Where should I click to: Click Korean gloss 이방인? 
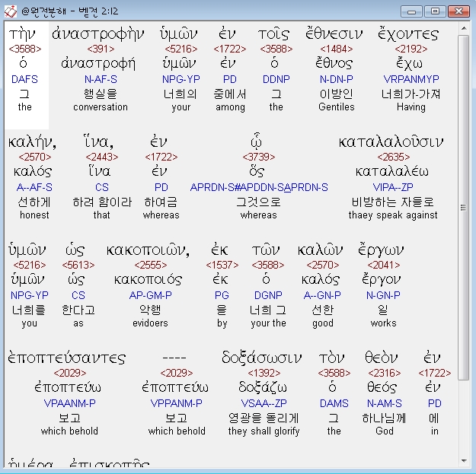[x=337, y=94]
